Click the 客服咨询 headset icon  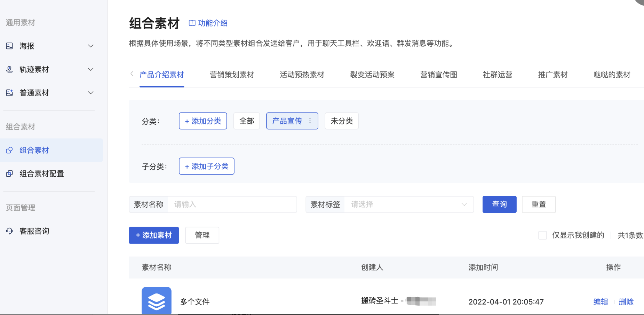[9, 231]
